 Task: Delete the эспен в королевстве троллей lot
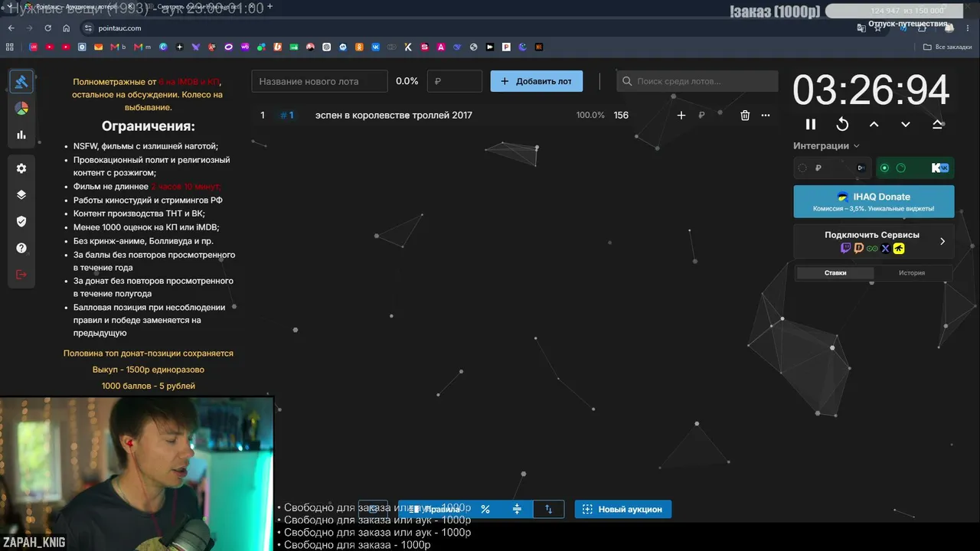click(x=745, y=116)
